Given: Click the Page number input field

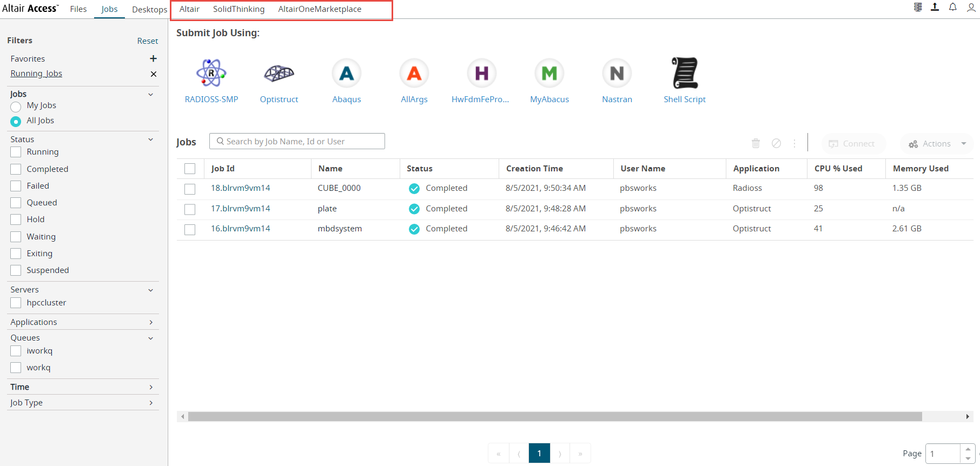Looking at the screenshot, I should 943,454.
